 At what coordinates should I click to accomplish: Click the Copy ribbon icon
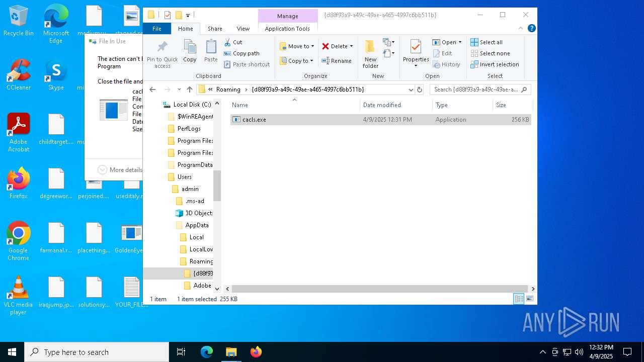[x=190, y=51]
